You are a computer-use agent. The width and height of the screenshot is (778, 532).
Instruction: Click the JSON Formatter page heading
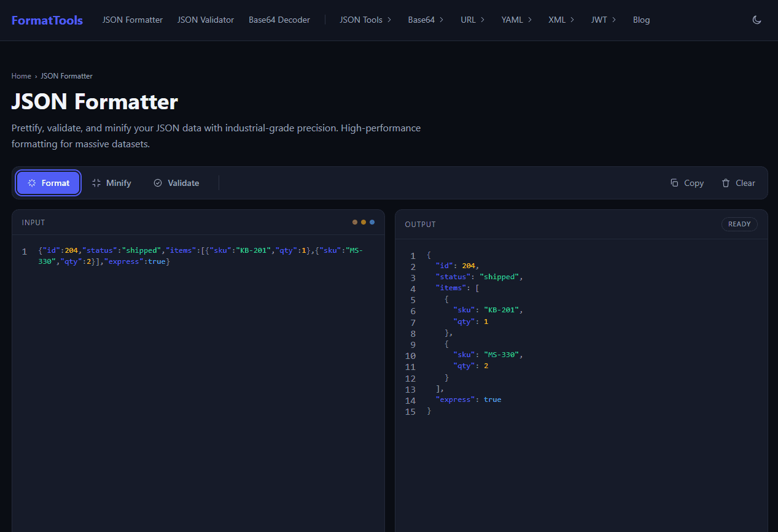pyautogui.click(x=95, y=102)
